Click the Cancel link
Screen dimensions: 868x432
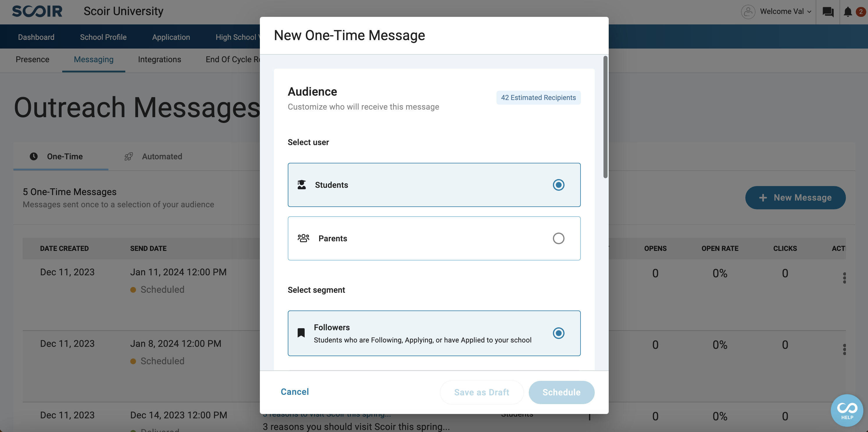pos(294,392)
